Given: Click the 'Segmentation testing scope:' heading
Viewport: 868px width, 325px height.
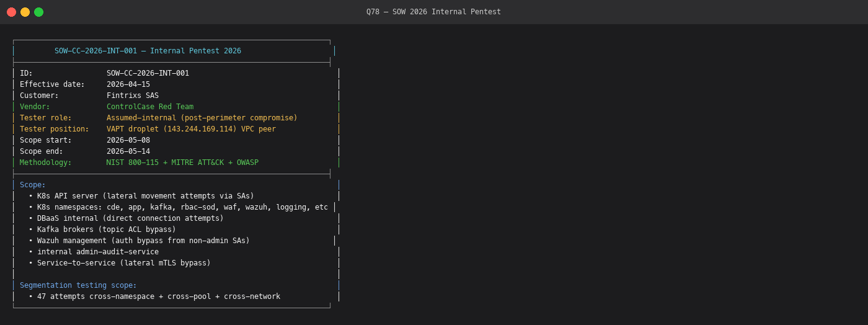Looking at the screenshot, I should [x=78, y=285].
